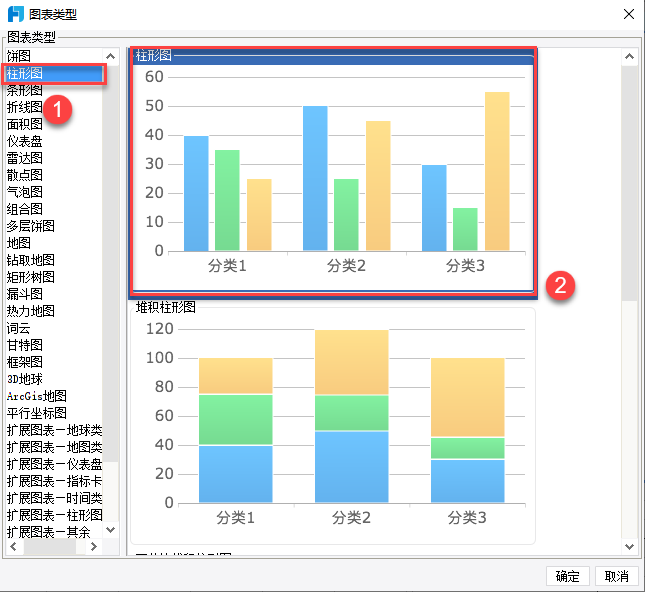Select 气泡图 in chart type list
Screen dimensions: 645x592
(x=53, y=192)
